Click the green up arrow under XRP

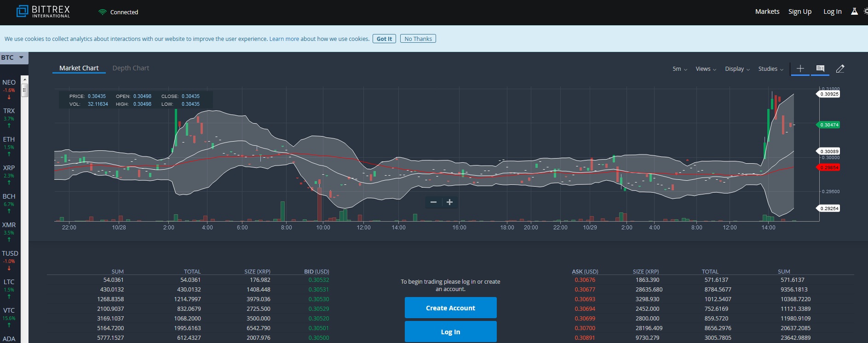[x=9, y=183]
